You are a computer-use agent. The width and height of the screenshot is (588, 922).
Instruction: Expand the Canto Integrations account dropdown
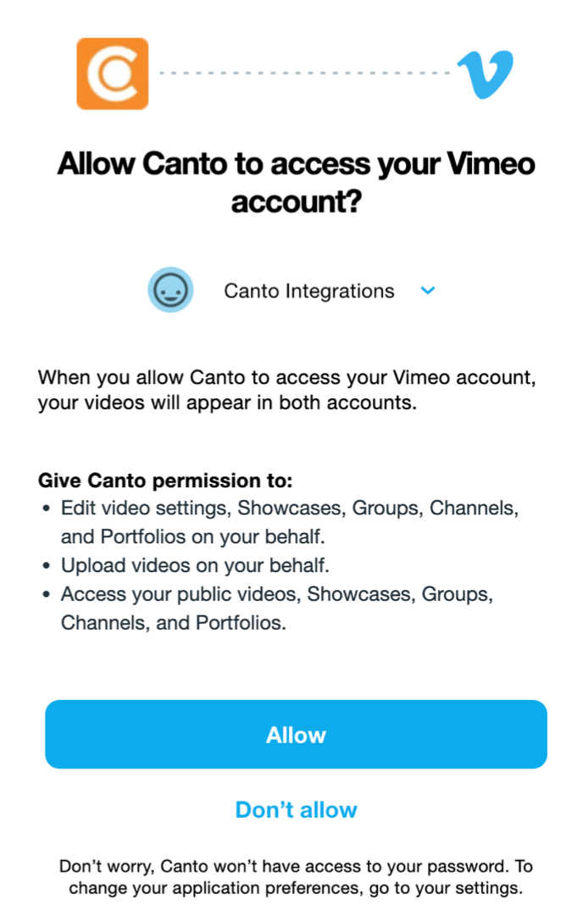[x=428, y=290]
